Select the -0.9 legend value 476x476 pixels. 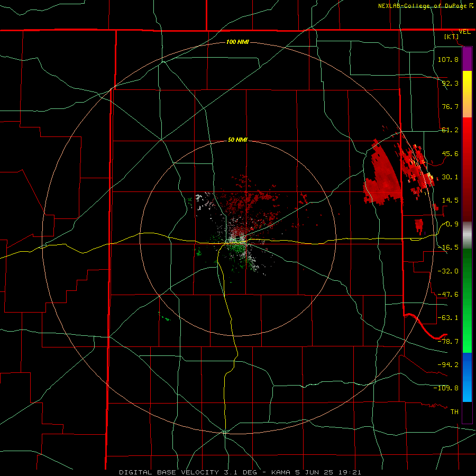(x=450, y=224)
